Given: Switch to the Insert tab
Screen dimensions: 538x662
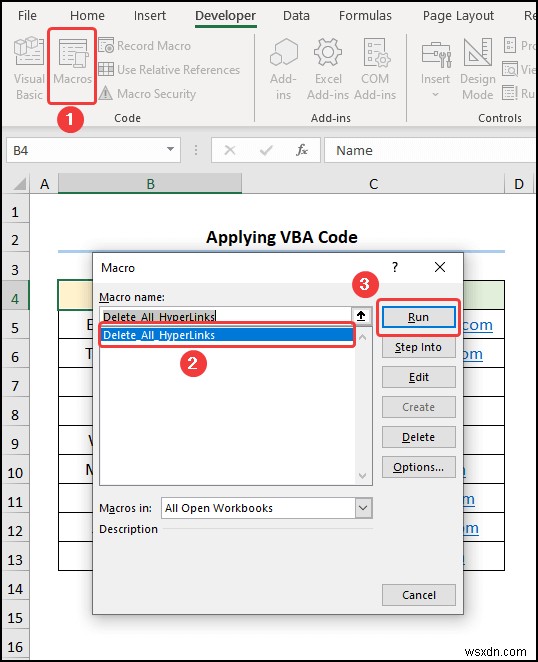Looking at the screenshot, I should [149, 16].
